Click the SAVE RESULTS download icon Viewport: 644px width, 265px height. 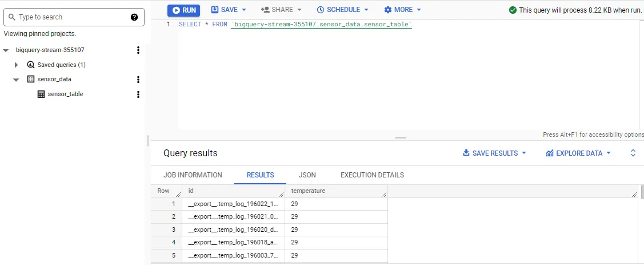pos(466,153)
